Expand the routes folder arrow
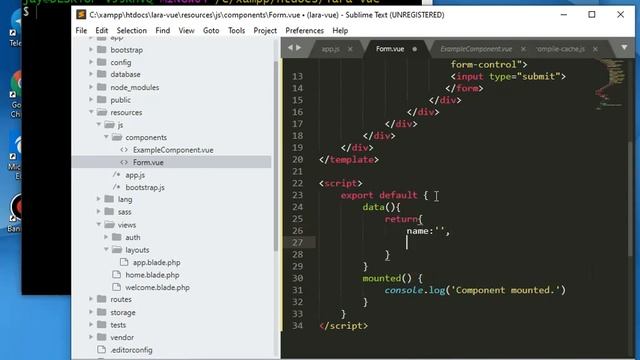The image size is (640, 360). point(91,299)
